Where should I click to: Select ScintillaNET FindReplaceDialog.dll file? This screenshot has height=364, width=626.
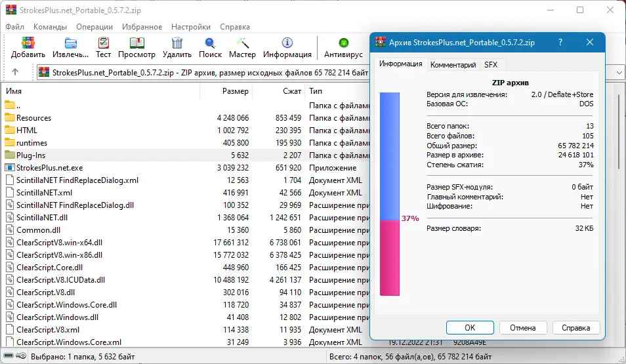click(75, 205)
